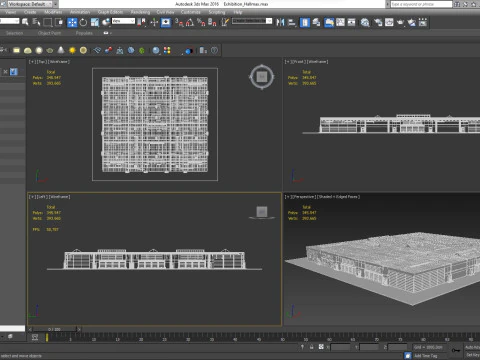Screen dimensions: 480x360
Task: Toggle Spinner Snap
Action: pos(212,22)
